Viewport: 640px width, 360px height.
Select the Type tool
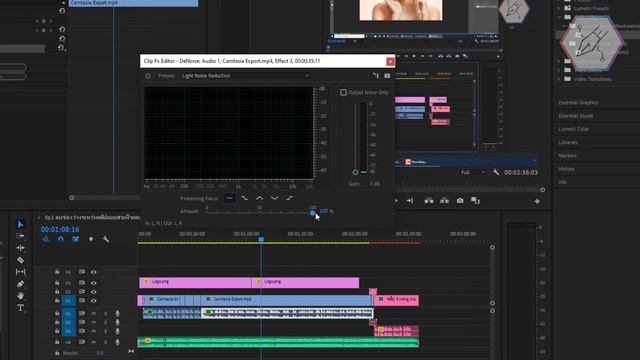pyautogui.click(x=20, y=308)
